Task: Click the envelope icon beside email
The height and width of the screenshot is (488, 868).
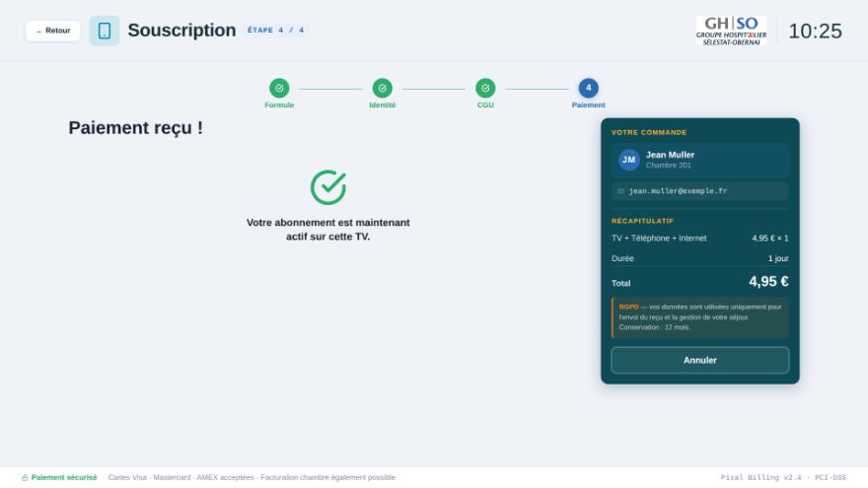Action: point(620,191)
